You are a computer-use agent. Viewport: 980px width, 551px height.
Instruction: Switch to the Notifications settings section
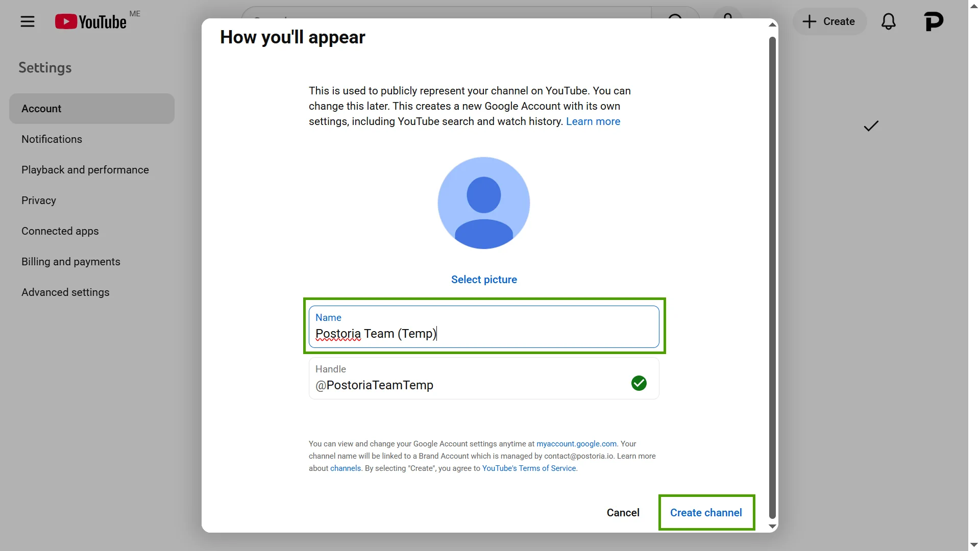pos(52,139)
